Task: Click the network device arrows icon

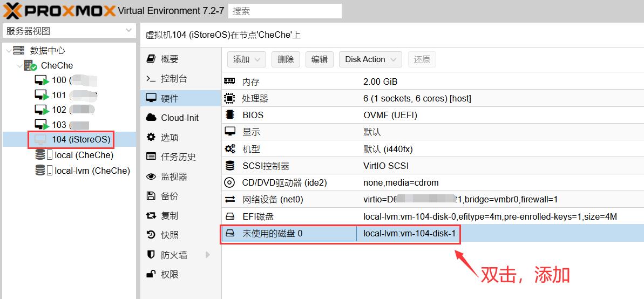Action: coord(230,199)
